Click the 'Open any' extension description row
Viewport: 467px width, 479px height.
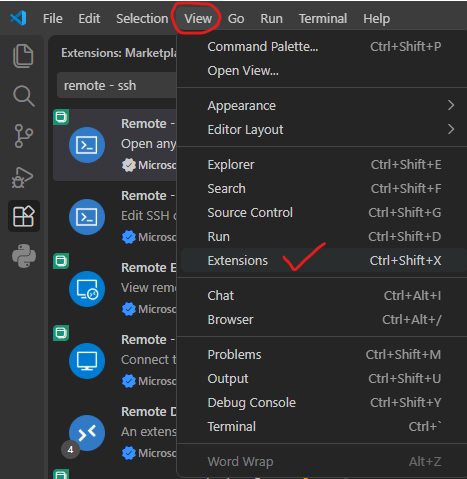(149, 144)
